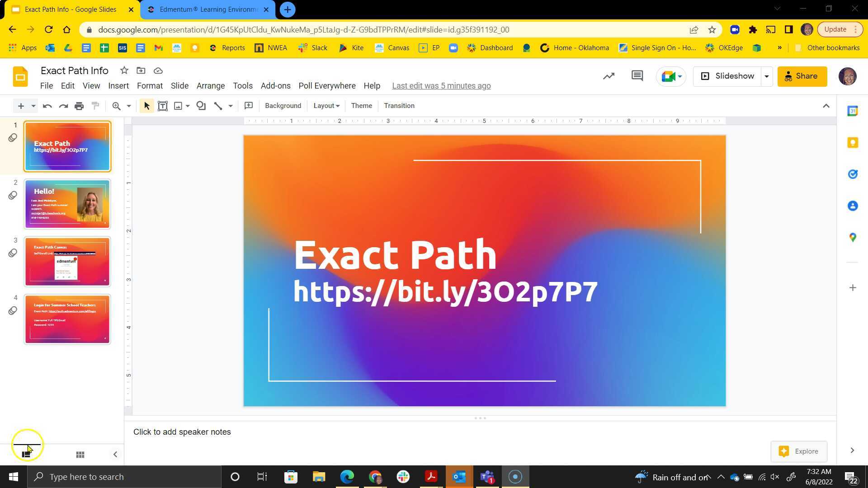Collapse the toolbar with the chevron
Viewport: 868px width, 488px height.
(826, 106)
